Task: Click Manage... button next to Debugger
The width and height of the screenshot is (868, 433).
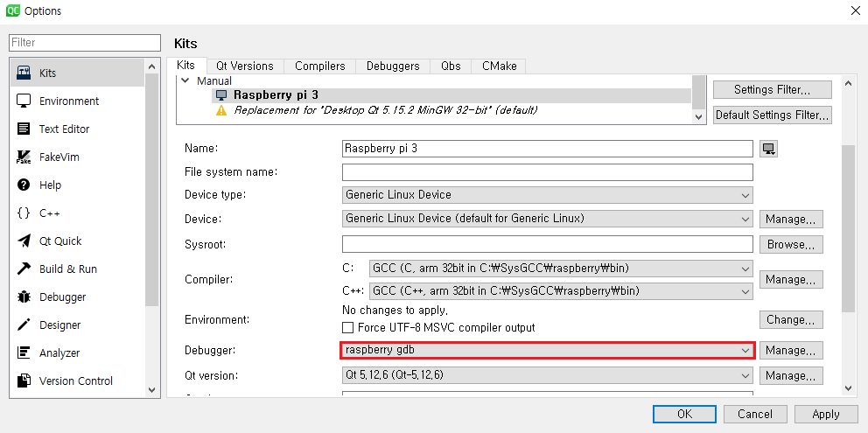Action: click(791, 350)
